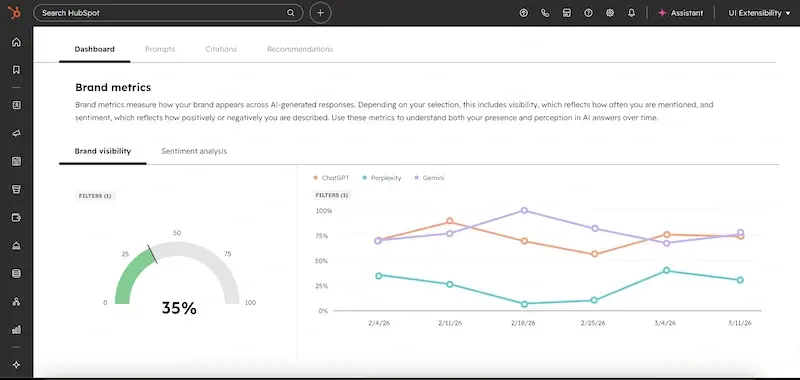The width and height of the screenshot is (800, 380).
Task: Open the Reporting bar chart icon in sidebar
Action: (x=16, y=330)
